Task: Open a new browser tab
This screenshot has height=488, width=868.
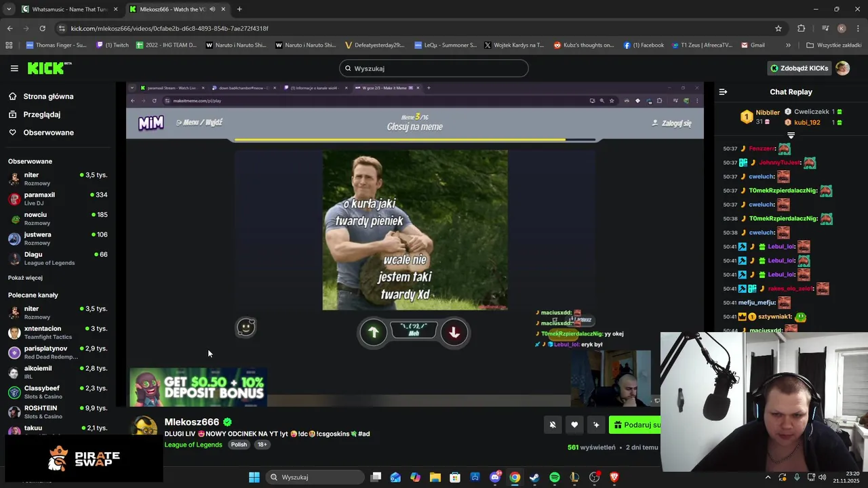Action: tap(239, 9)
